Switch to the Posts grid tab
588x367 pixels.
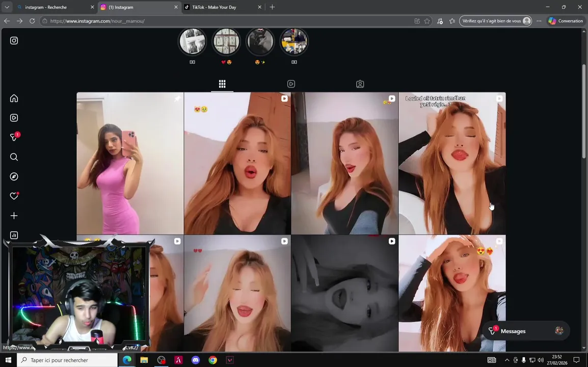click(x=222, y=84)
